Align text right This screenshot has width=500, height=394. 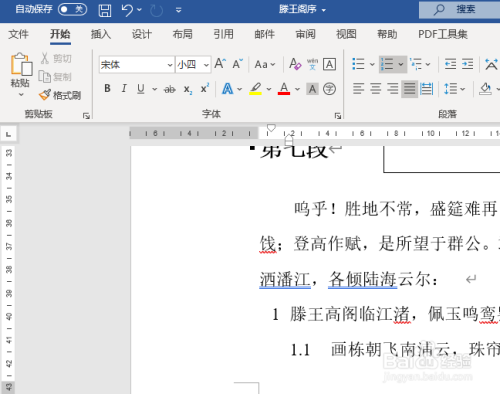(392, 89)
